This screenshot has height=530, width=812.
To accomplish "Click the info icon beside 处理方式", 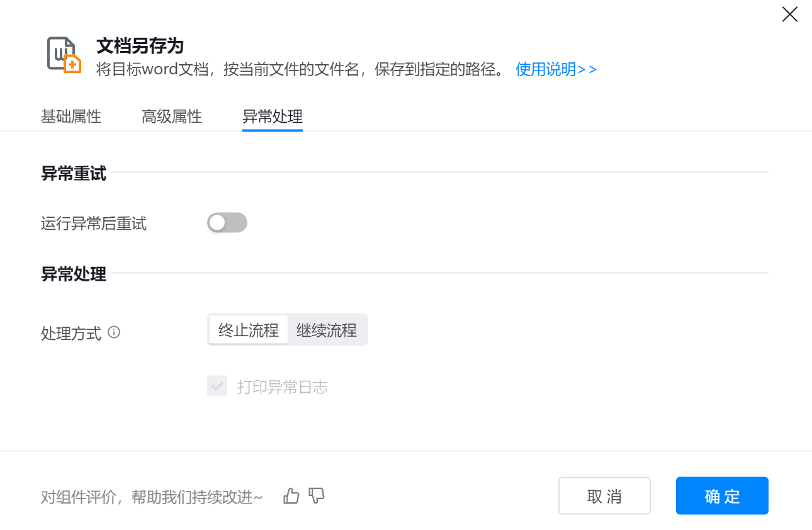I will point(114,332).
